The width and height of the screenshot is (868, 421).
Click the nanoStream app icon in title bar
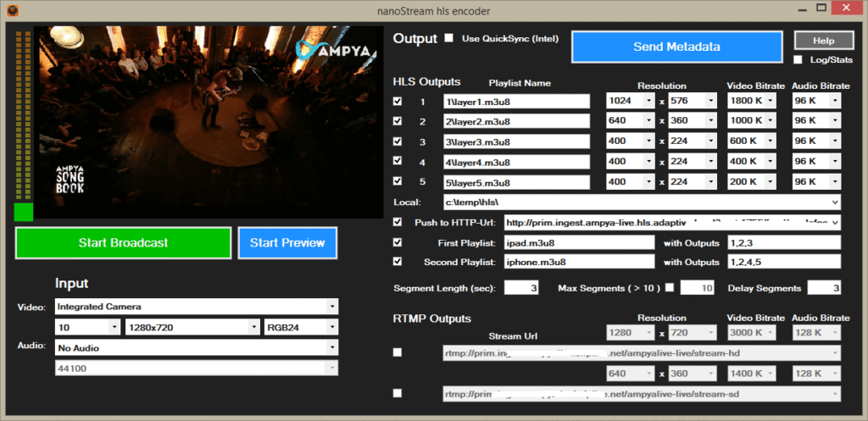9,9
